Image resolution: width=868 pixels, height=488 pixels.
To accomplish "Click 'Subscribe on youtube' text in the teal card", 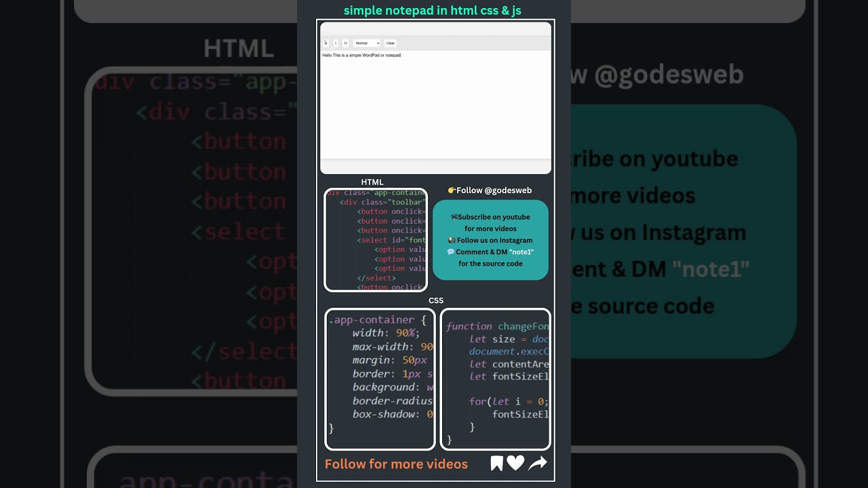I will tap(494, 217).
